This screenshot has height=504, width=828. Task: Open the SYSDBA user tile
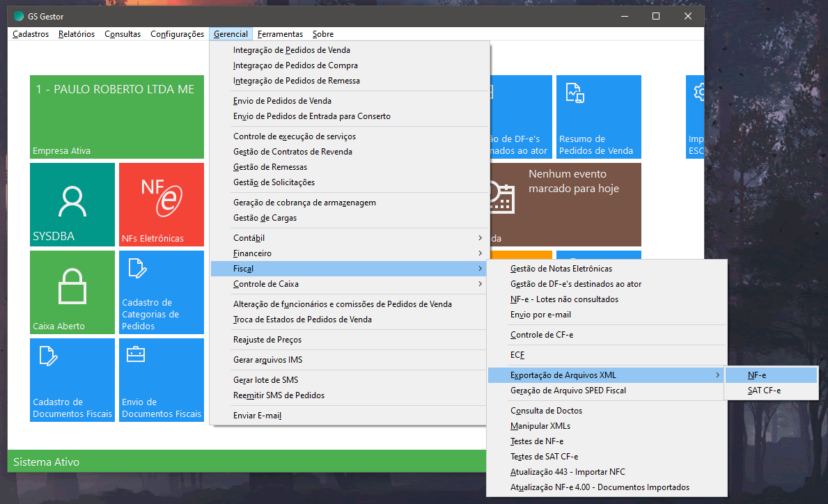pyautogui.click(x=72, y=204)
